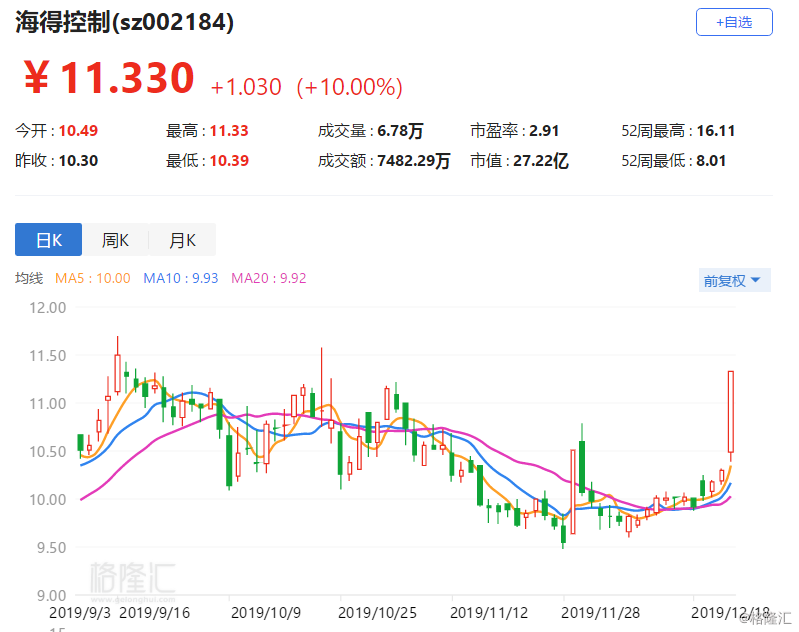Click the 10.50 y-axis price label

pyautogui.click(x=47, y=452)
